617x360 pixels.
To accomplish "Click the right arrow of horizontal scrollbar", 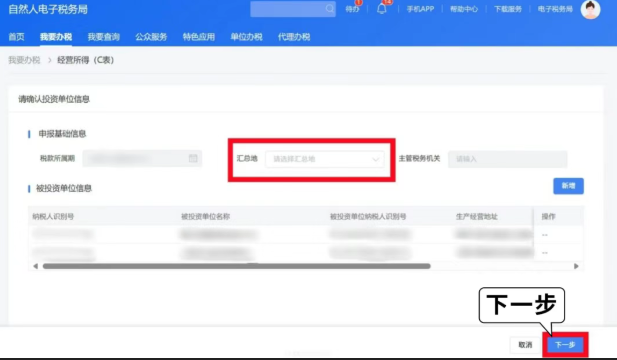I will click(x=576, y=266).
